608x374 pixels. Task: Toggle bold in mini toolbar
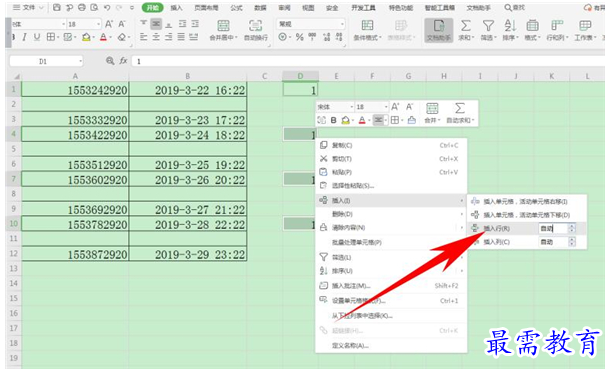tap(333, 120)
